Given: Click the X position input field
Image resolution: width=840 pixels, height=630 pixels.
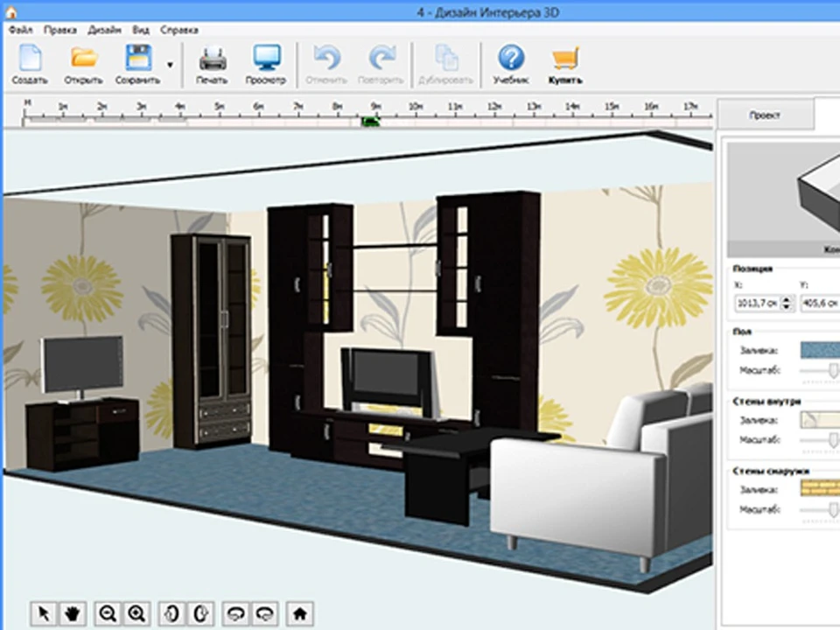Looking at the screenshot, I should (758, 304).
